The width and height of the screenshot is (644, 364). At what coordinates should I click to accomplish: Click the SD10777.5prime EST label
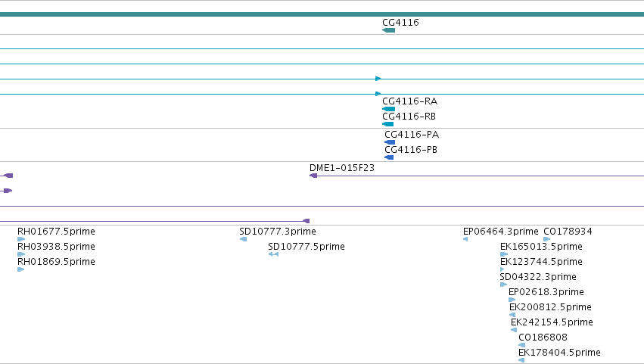click(x=306, y=247)
